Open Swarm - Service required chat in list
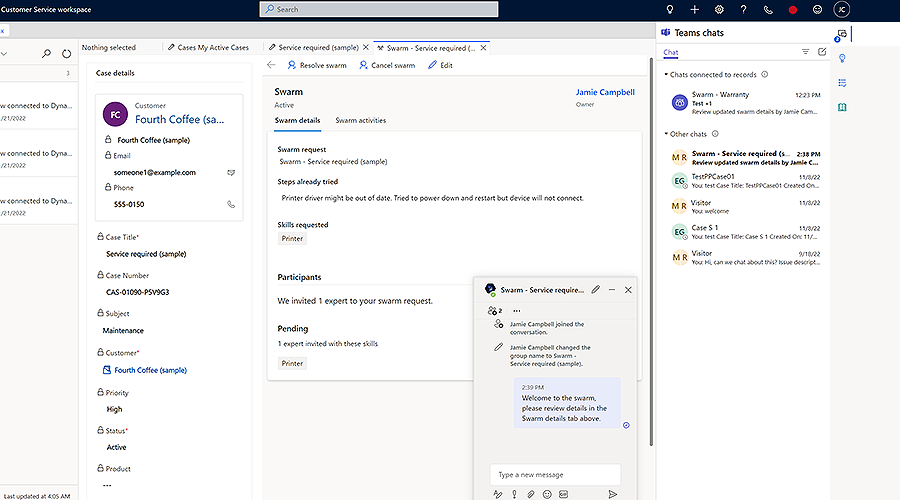This screenshot has width=900, height=500. [745, 158]
